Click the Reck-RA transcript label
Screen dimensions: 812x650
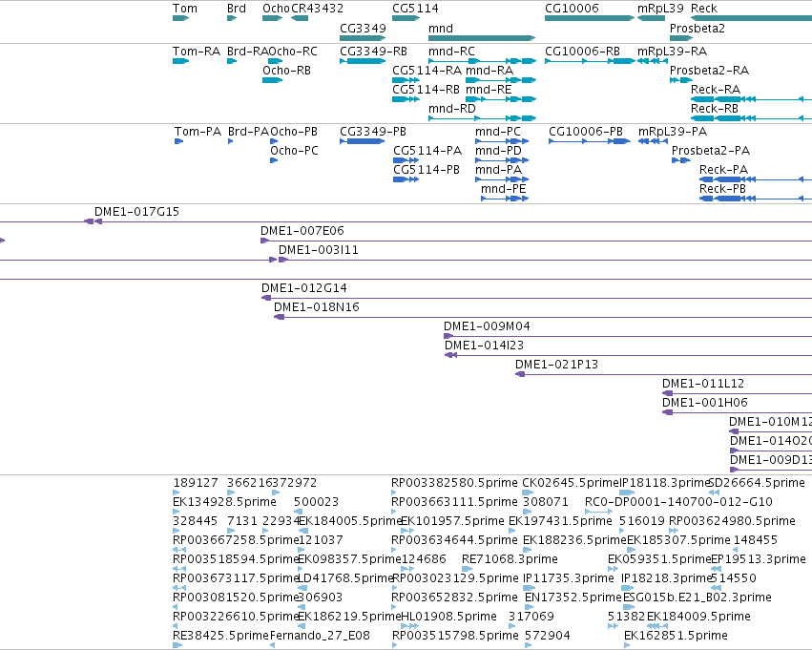coord(716,90)
